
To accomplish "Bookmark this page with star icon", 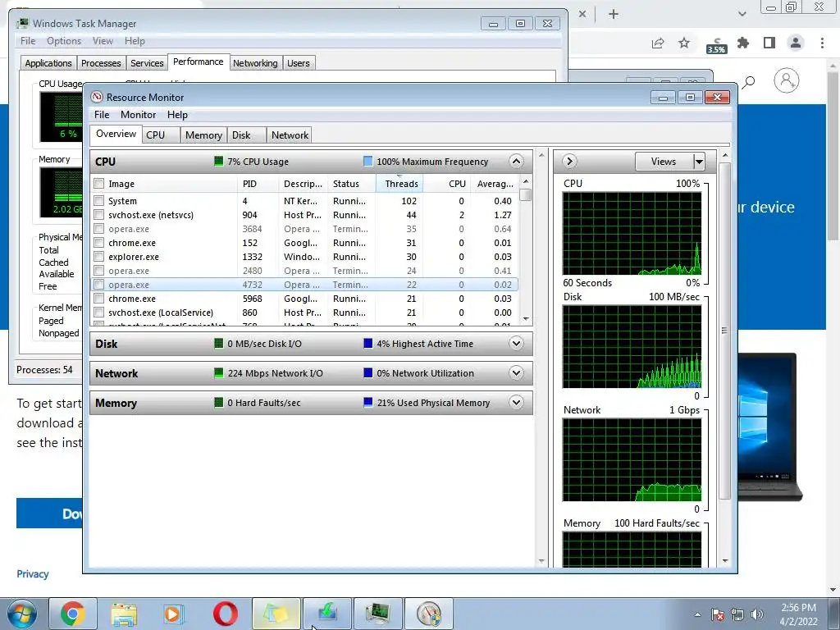I will point(684,43).
